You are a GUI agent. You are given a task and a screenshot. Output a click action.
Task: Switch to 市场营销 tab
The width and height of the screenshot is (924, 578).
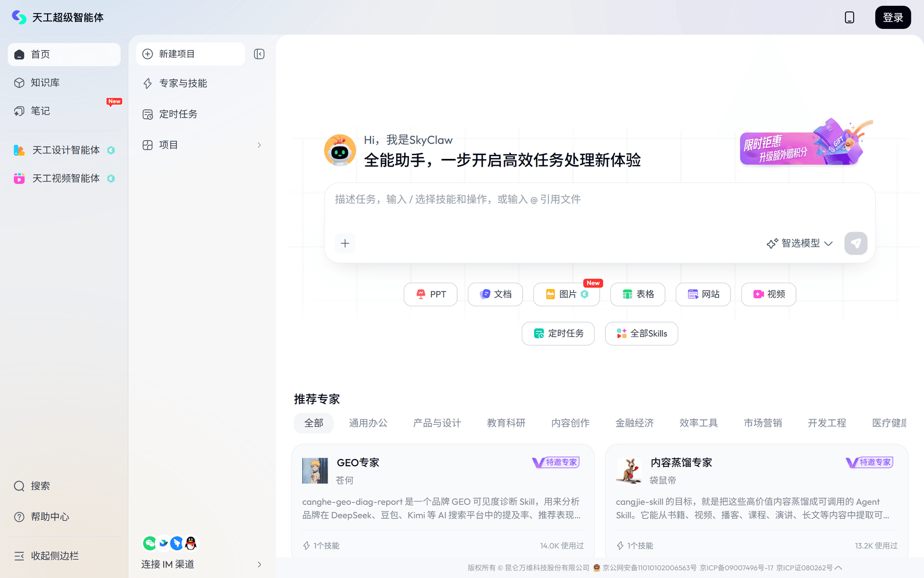[x=763, y=423]
